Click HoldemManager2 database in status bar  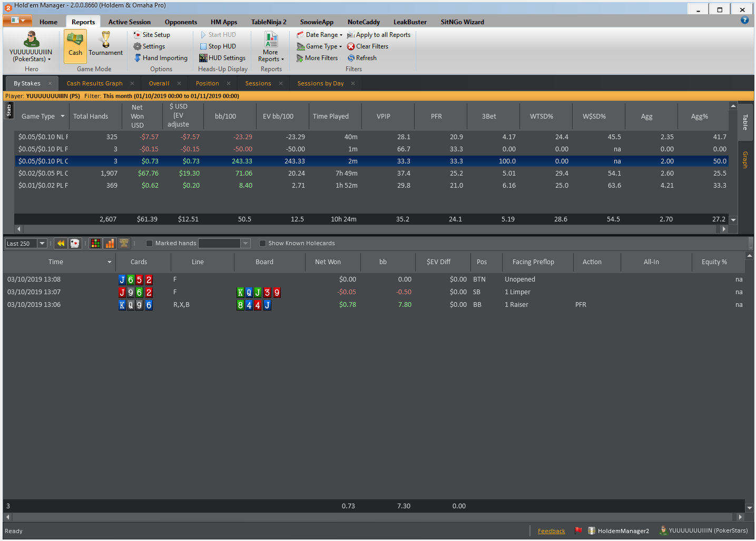[x=618, y=531]
